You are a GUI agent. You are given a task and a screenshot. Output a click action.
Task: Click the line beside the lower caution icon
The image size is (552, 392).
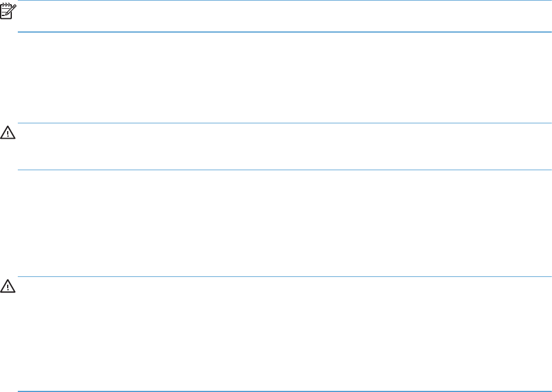(282, 276)
